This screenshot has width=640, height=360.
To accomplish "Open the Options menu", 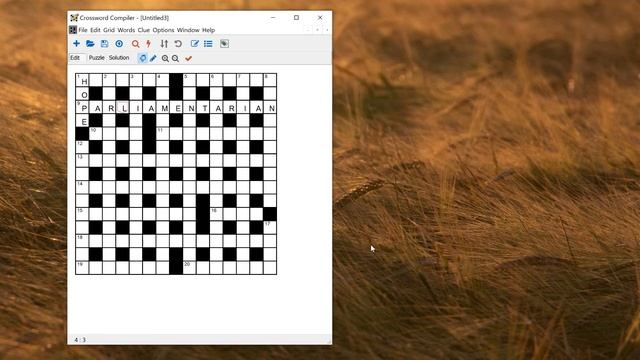I will tap(163, 30).
